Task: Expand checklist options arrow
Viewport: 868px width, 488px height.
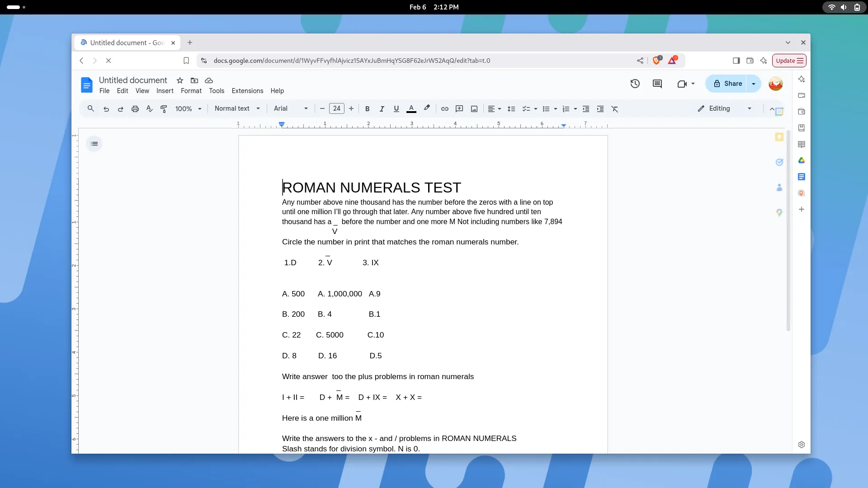Action: tap(536, 109)
